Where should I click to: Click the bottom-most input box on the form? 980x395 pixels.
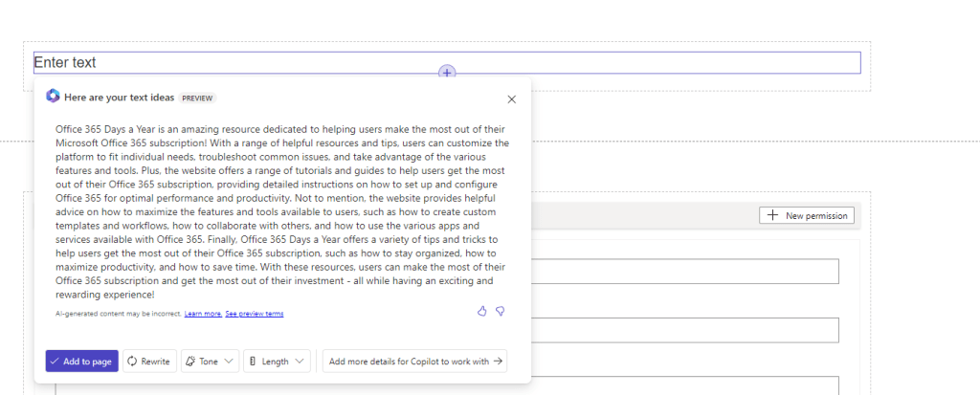pyautogui.click(x=684, y=385)
